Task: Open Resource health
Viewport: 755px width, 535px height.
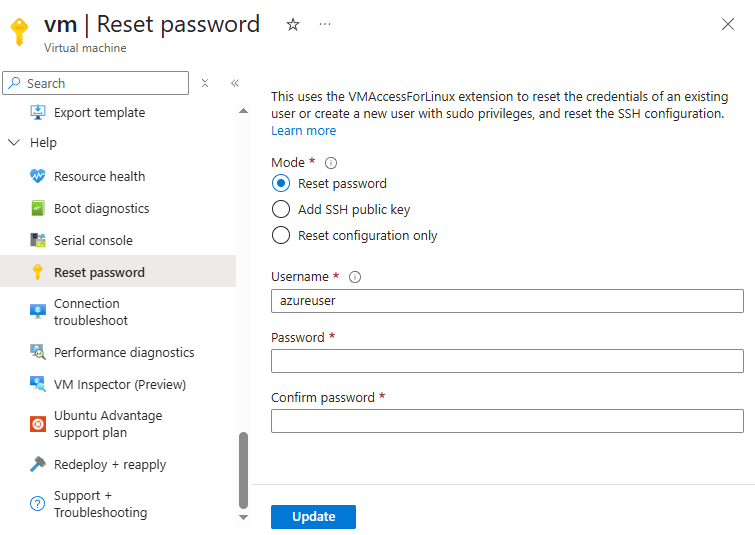Action: 99,177
